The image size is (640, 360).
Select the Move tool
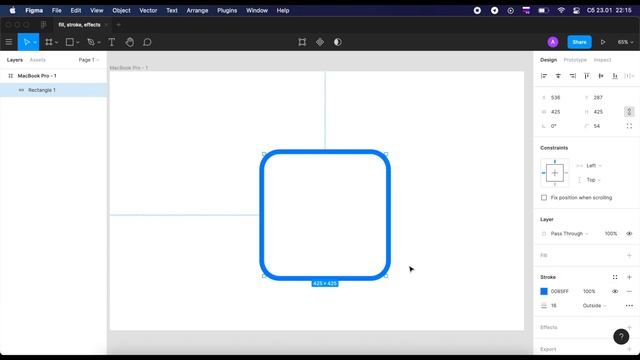click(26, 42)
